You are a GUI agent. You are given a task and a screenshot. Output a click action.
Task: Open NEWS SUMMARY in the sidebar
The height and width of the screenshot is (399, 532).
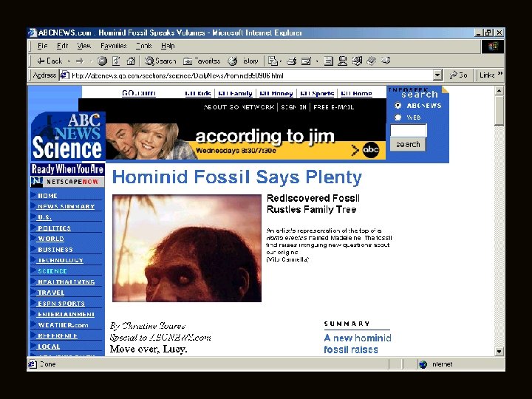click(x=66, y=206)
